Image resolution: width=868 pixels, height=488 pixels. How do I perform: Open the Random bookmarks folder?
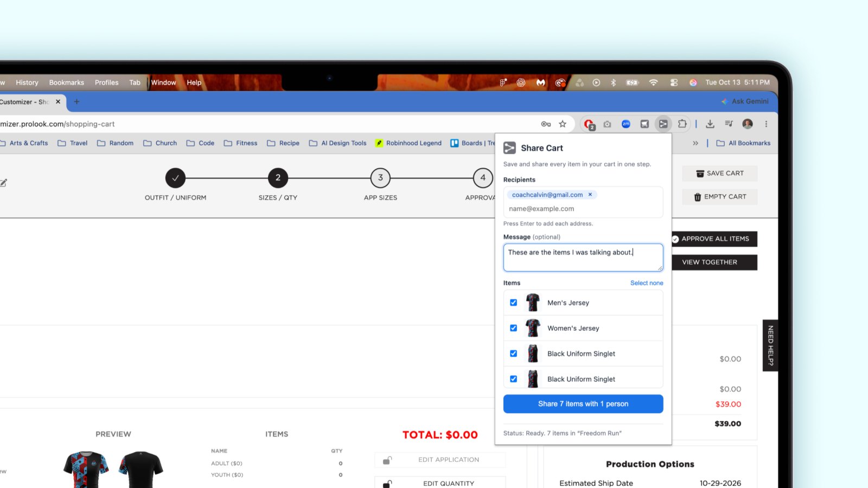point(115,143)
